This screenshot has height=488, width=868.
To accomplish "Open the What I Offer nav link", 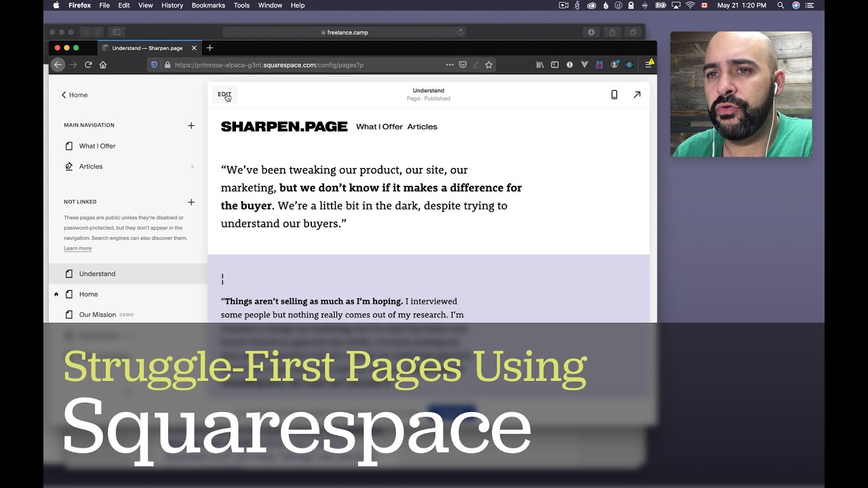I will tap(379, 127).
